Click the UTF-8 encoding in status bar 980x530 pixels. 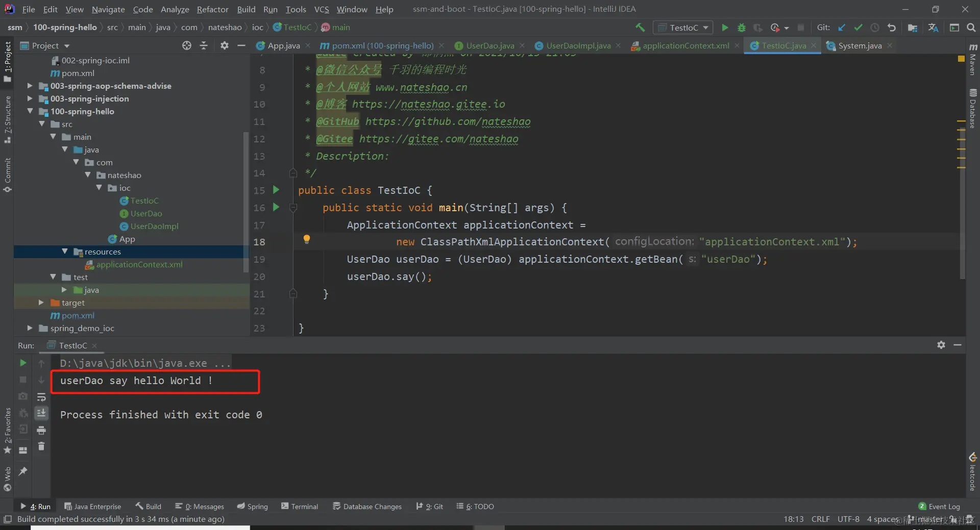(848, 519)
